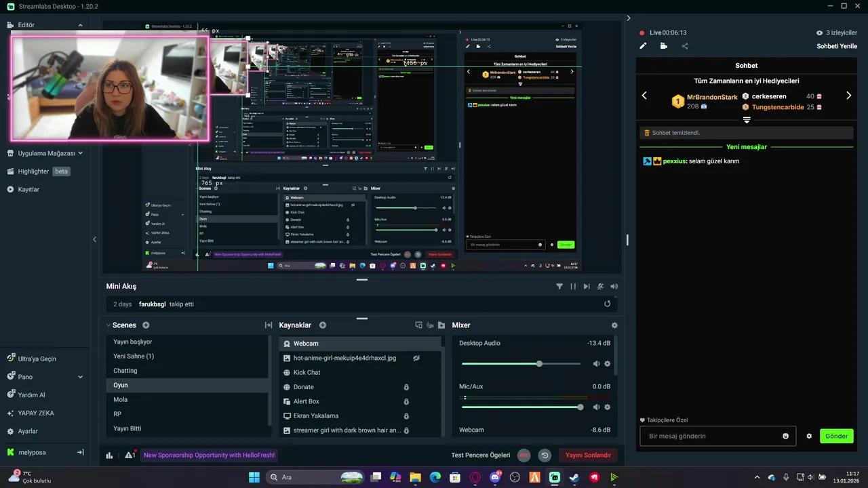
Task: Show previous gifters with left arrow
Action: click(644, 96)
